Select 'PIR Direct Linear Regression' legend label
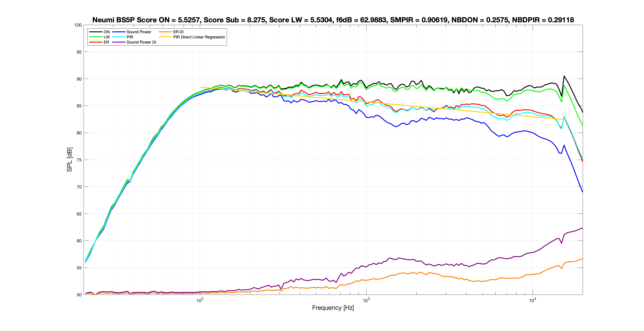The width and height of the screenshot is (644, 331). coord(199,37)
